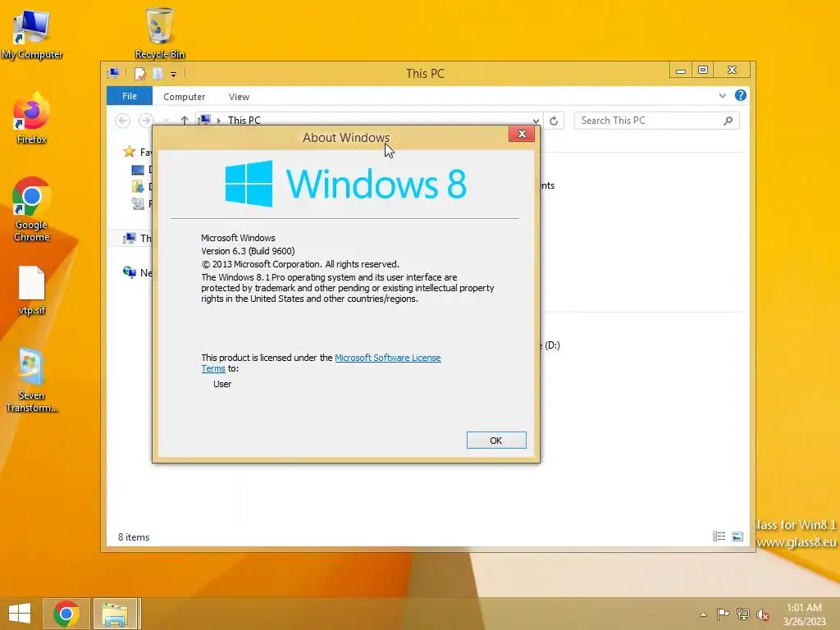This screenshot has width=840, height=630.
Task: Open network tray icon
Action: pyautogui.click(x=743, y=614)
